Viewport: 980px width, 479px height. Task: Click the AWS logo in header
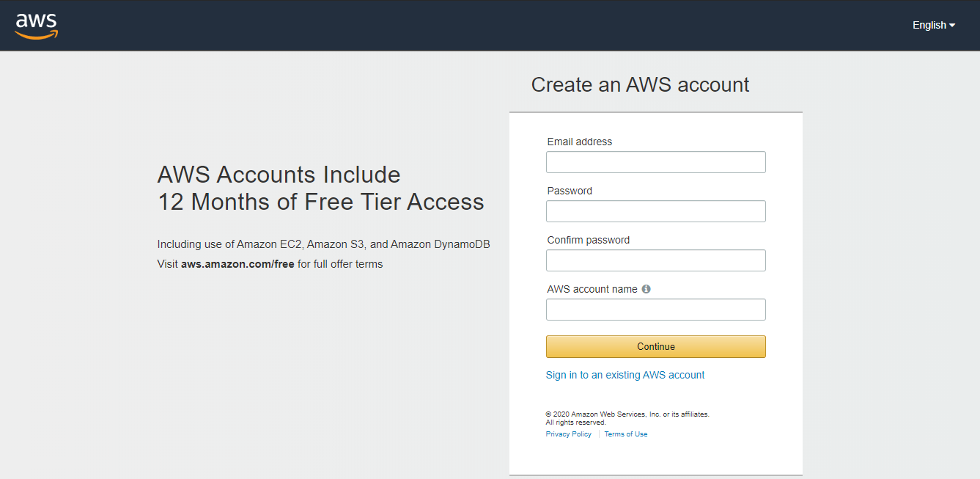pos(36,25)
